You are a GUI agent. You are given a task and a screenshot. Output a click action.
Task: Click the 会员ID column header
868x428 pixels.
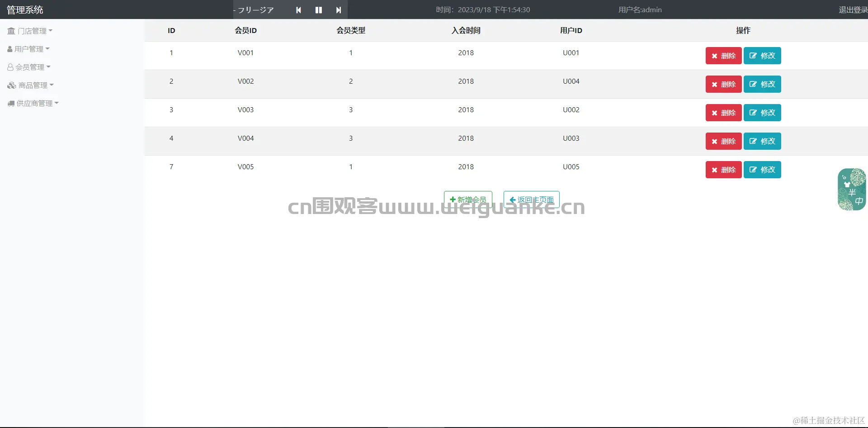point(246,30)
